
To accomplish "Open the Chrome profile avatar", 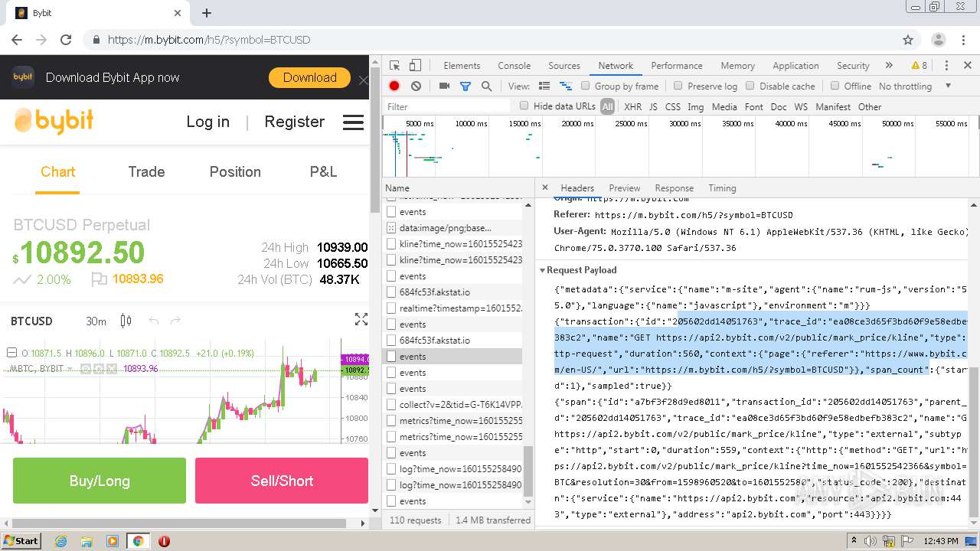I will tap(938, 40).
